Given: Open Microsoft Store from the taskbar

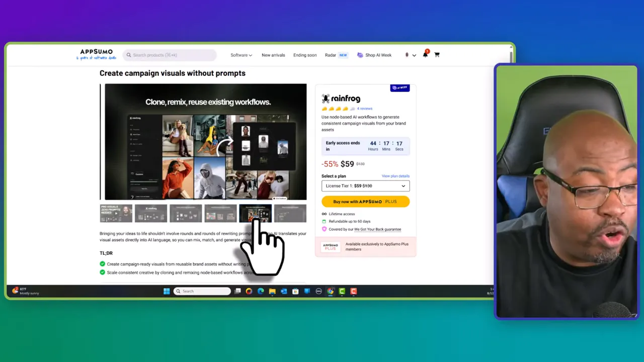Looking at the screenshot, I should pyautogui.click(x=295, y=291).
